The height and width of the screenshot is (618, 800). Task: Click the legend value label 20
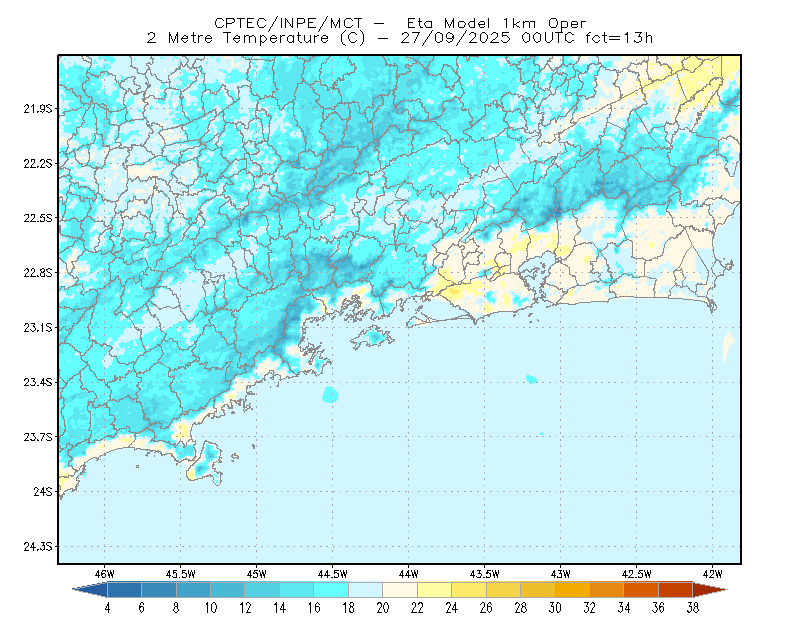coord(383,607)
